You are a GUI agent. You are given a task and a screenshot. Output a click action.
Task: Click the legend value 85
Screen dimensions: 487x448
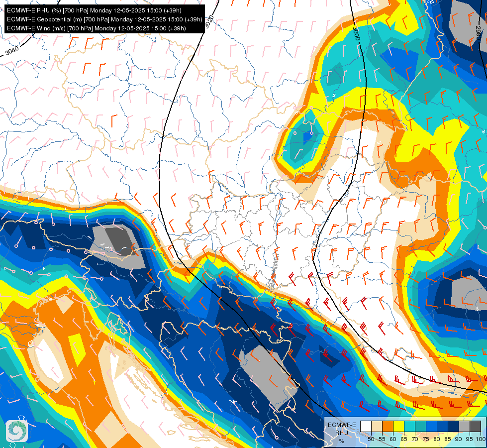pos(448,439)
